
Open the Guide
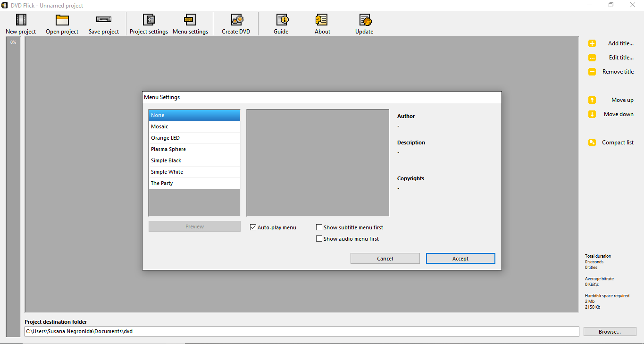[281, 23]
